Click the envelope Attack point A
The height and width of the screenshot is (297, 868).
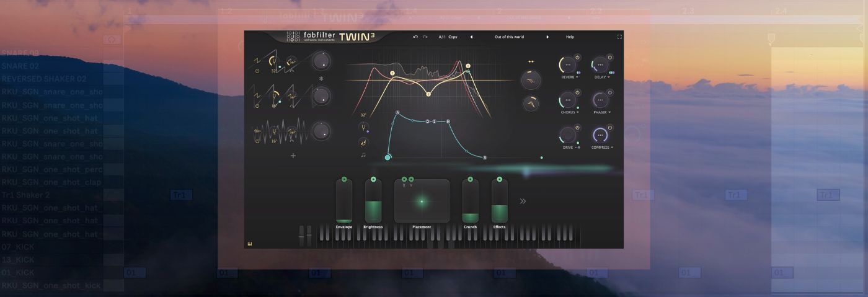(397, 113)
